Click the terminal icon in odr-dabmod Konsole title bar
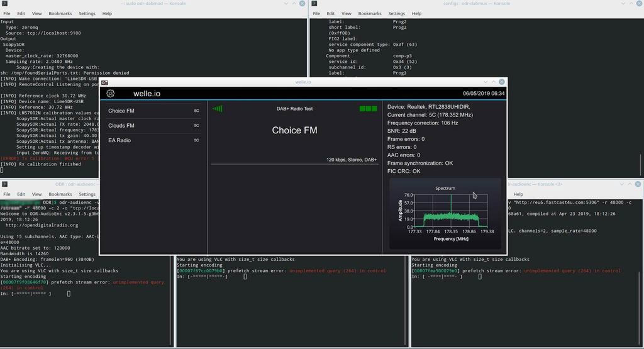The height and width of the screenshot is (349, 644). (5, 4)
